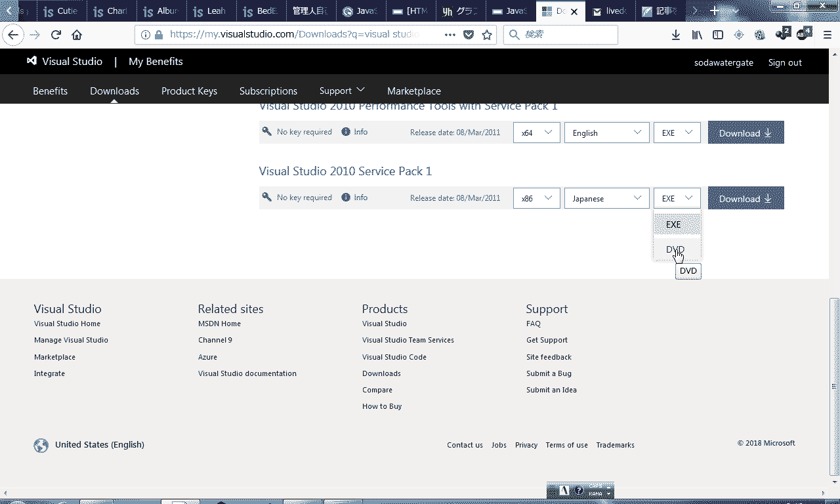
Task: Open the Firefox Downloads icon
Action: (x=675, y=34)
